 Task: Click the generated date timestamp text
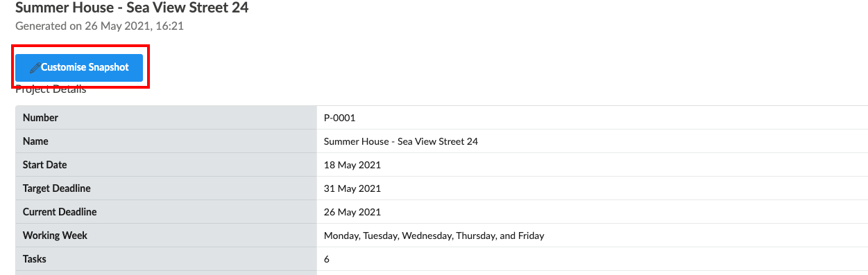click(x=99, y=26)
